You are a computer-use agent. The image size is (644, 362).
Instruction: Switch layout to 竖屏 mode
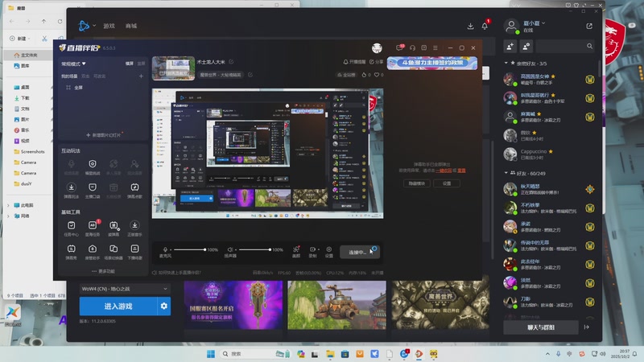point(141,64)
